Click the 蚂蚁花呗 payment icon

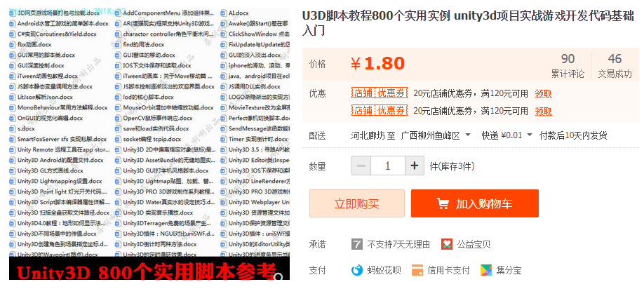pyautogui.click(x=357, y=270)
